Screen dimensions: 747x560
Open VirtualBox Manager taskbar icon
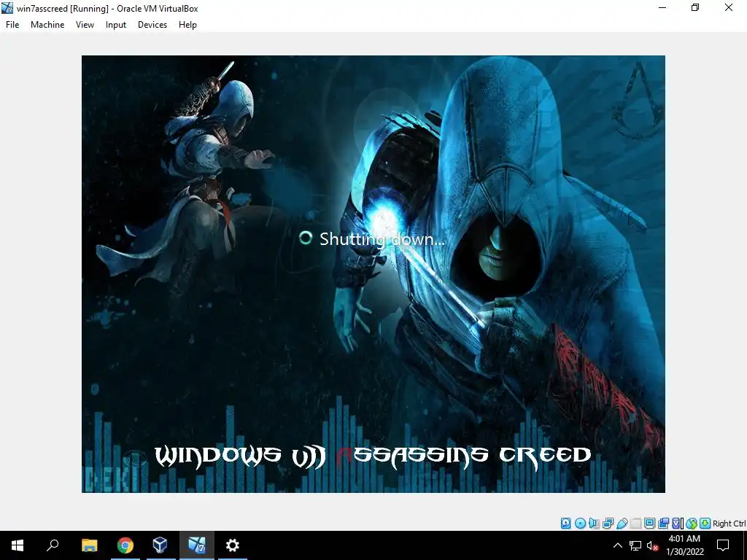160,545
